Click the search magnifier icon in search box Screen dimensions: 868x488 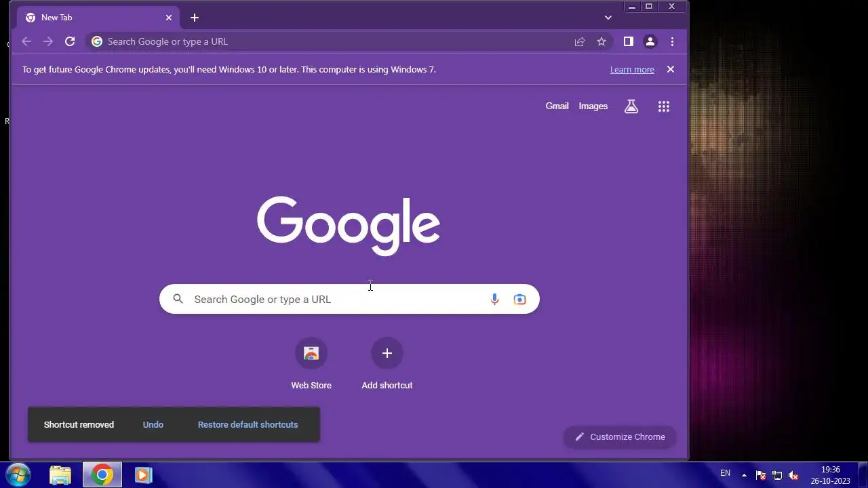pos(178,299)
